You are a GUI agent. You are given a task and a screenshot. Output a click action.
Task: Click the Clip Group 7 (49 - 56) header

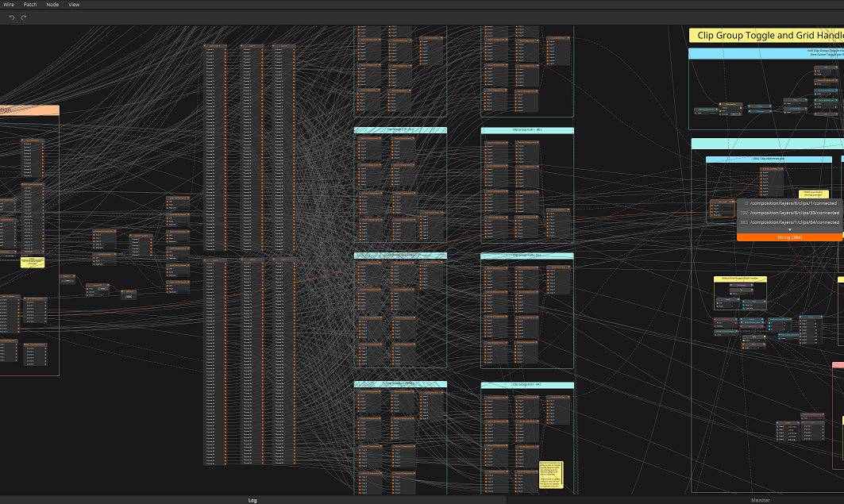tap(527, 256)
